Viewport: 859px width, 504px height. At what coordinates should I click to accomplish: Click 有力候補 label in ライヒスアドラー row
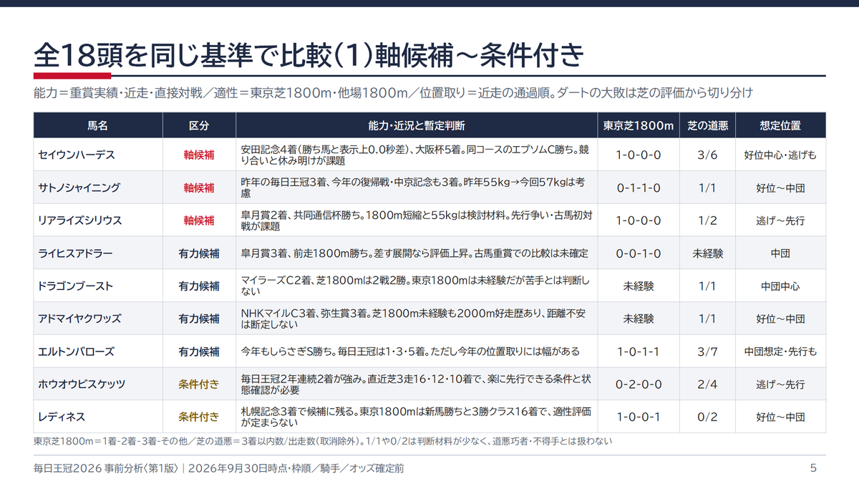pos(199,253)
